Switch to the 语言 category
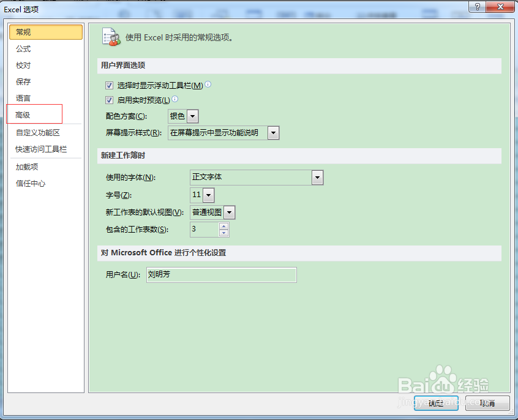Viewport: 518px width, 420px height. coord(46,98)
